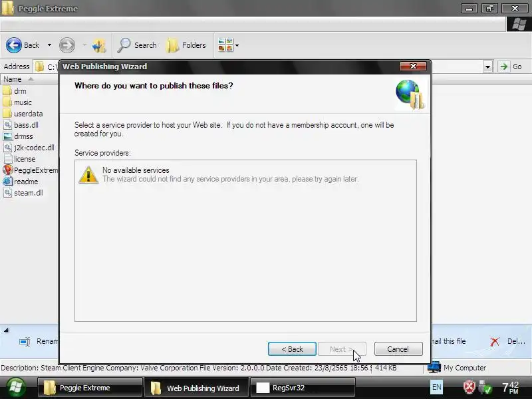Click the EN language indicator in tray
The image size is (532, 399).
[437, 387]
